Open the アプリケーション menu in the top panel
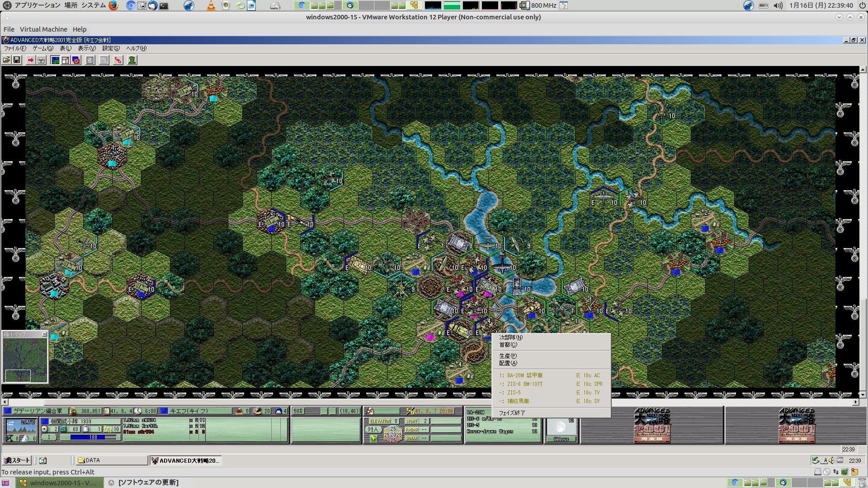 [37, 5]
